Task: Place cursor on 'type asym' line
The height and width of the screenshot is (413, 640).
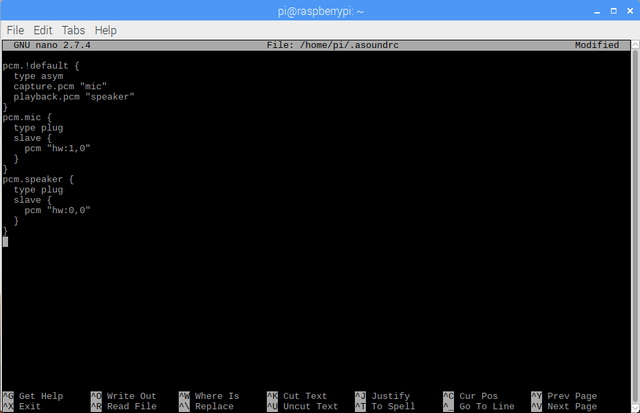Action: point(38,76)
